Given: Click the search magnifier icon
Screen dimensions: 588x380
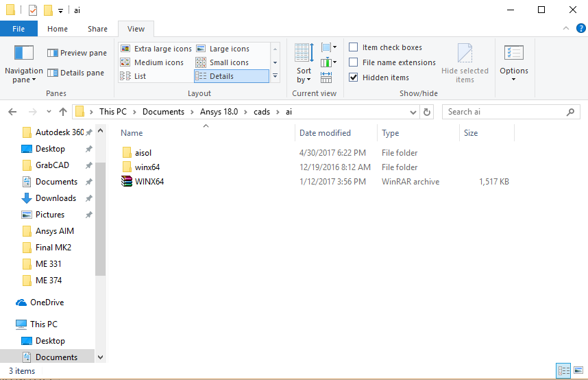Looking at the screenshot, I should 570,112.
